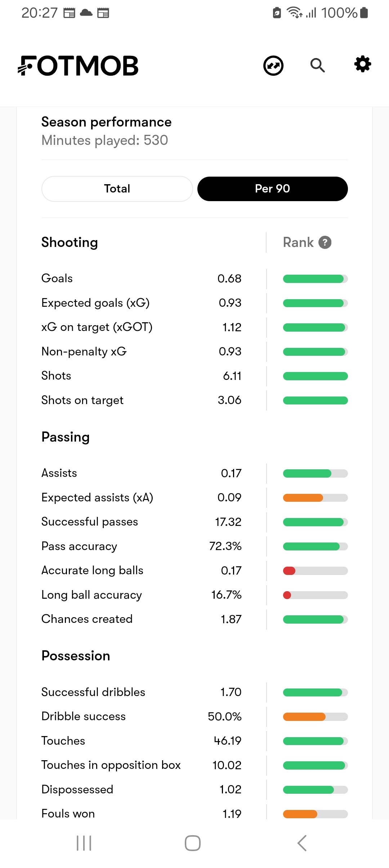The height and width of the screenshot is (868, 389).
Task: Tap the Possession section header
Action: pyautogui.click(x=76, y=656)
